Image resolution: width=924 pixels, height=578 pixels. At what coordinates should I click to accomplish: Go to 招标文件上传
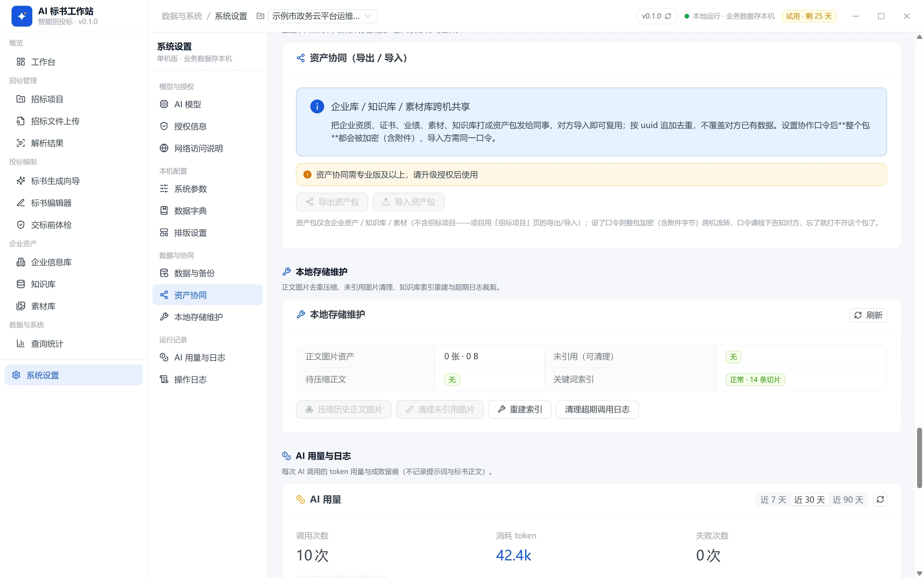(x=74, y=121)
